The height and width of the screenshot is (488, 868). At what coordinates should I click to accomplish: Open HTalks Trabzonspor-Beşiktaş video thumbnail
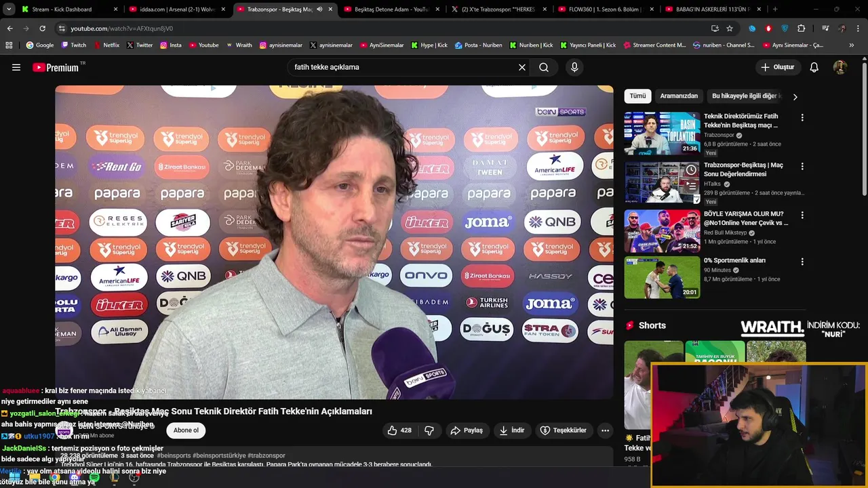(662, 182)
